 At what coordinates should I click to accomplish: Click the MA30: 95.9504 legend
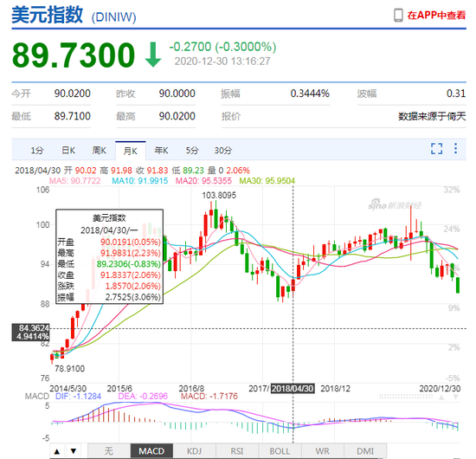[267, 181]
